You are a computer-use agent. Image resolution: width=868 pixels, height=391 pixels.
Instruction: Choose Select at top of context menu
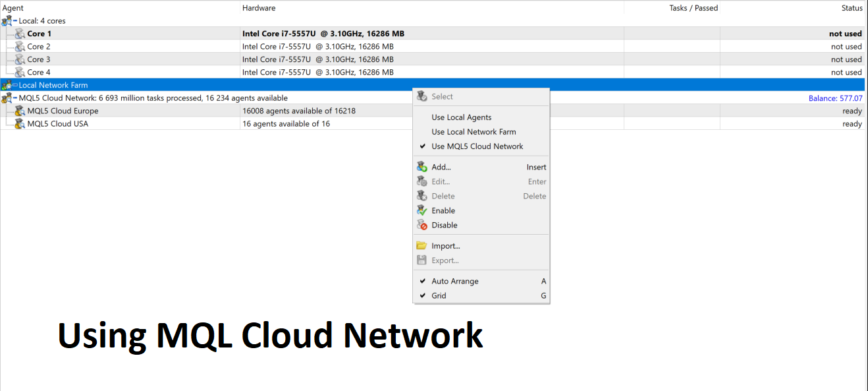(x=481, y=96)
